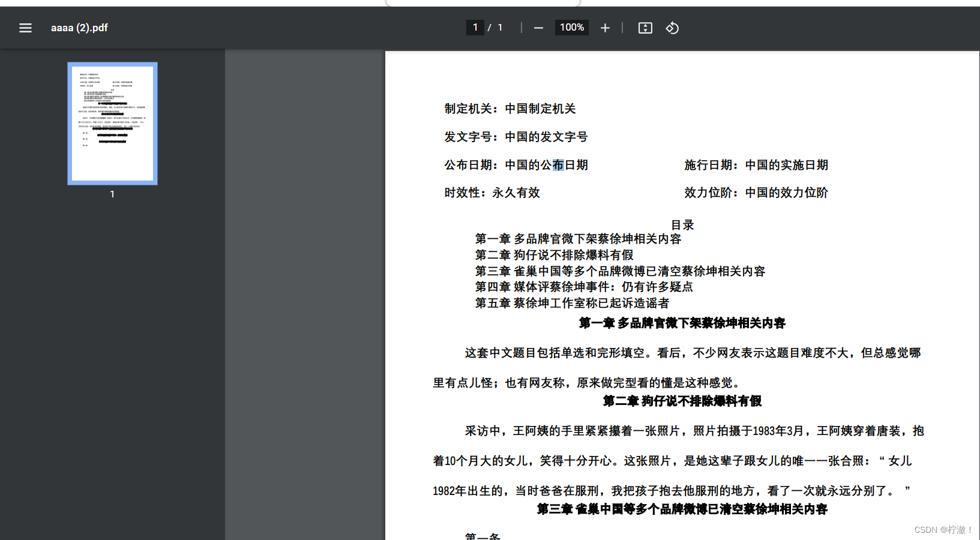Click the file name aaaa (2).pdf
980x540 pixels.
coord(79,28)
